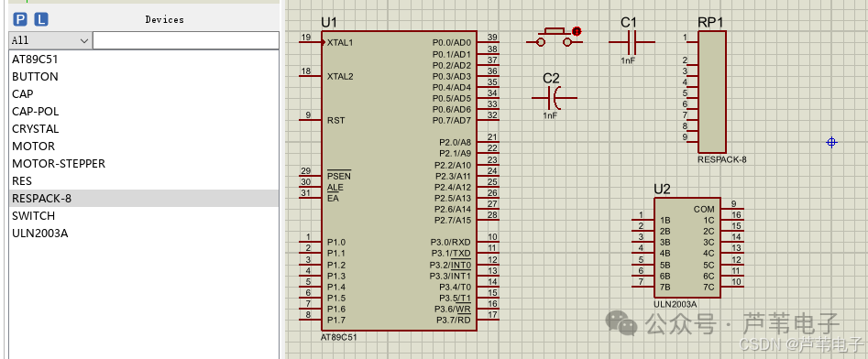
Task: Click the C1 capacitor symbol
Action: pyautogui.click(x=632, y=42)
